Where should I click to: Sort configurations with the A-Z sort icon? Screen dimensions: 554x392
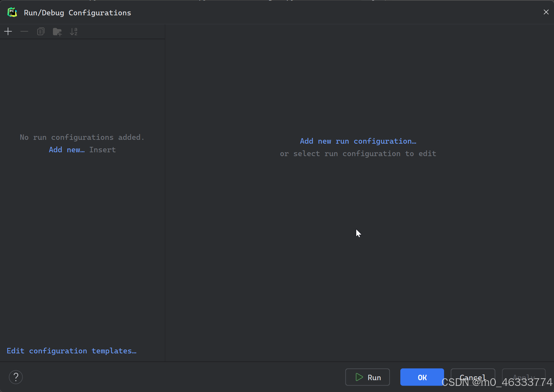(73, 31)
